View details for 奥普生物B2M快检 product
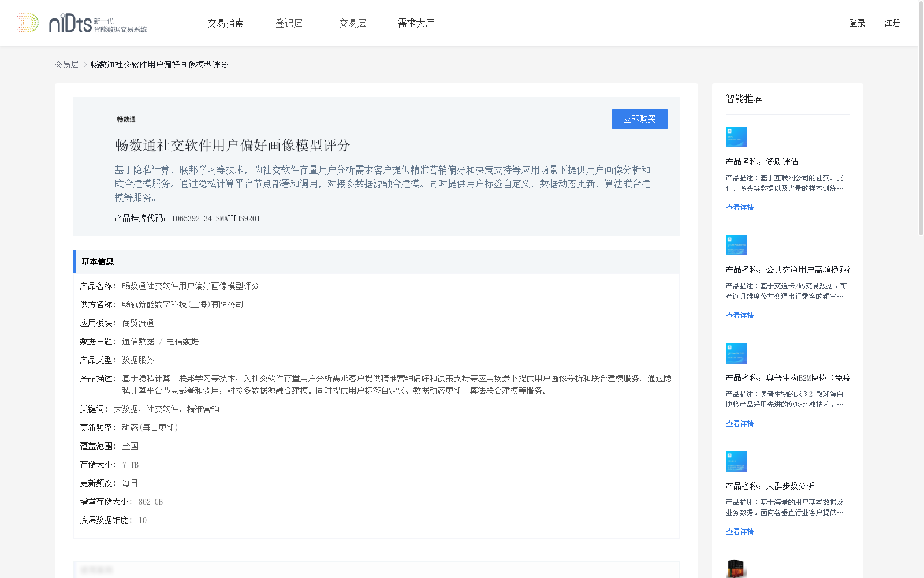The width and height of the screenshot is (924, 578). pos(740,424)
